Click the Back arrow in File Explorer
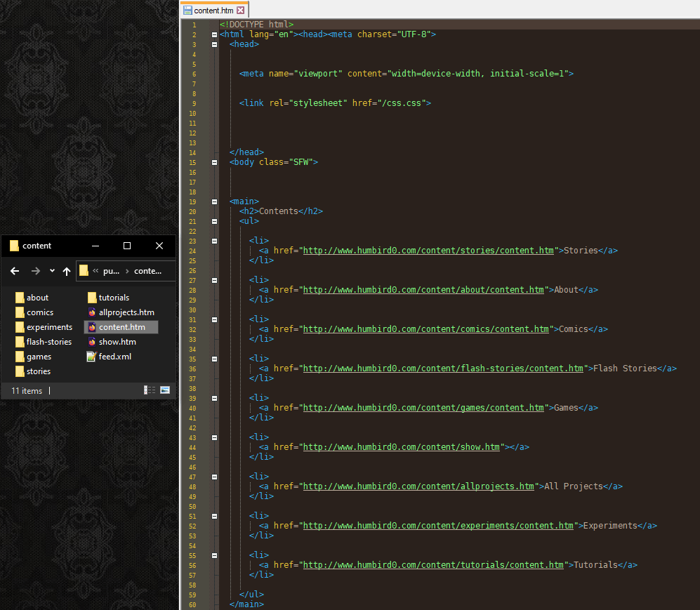 click(x=15, y=271)
